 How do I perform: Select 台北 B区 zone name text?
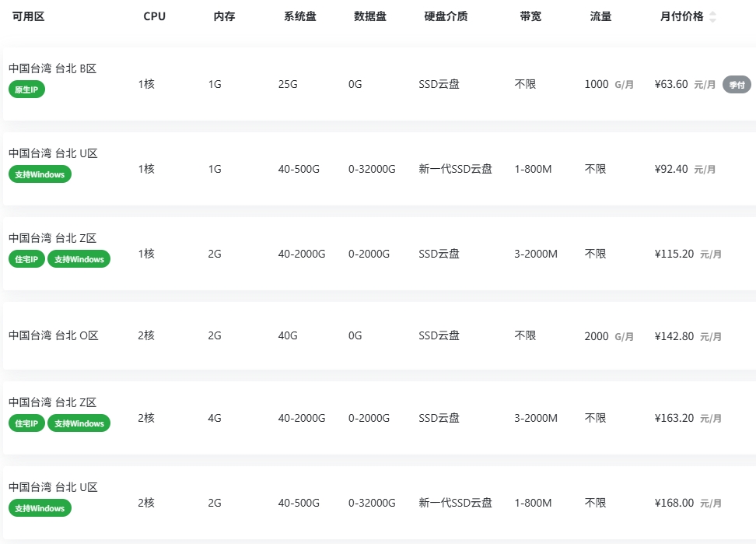[52, 68]
